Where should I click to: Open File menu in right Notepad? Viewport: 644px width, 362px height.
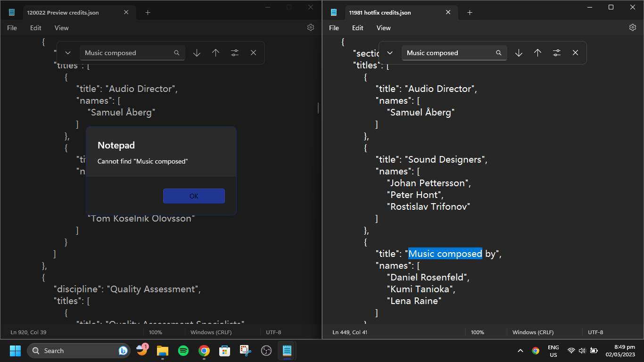tap(334, 28)
